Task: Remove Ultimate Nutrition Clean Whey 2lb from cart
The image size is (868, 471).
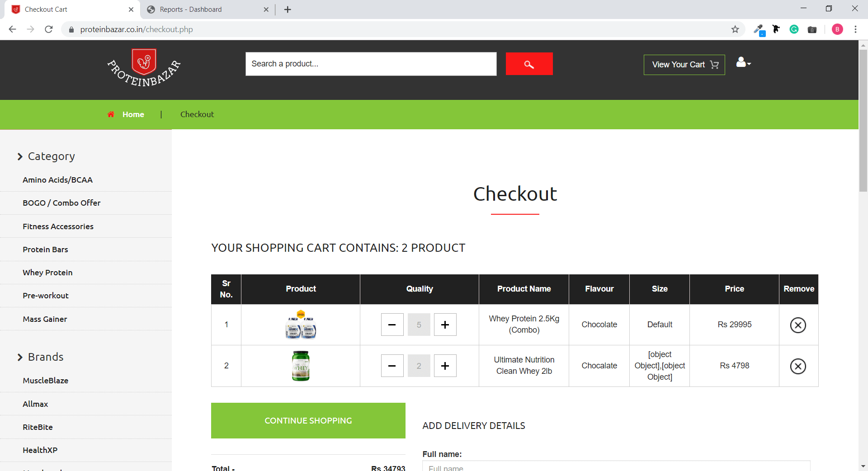Action: [798, 366]
